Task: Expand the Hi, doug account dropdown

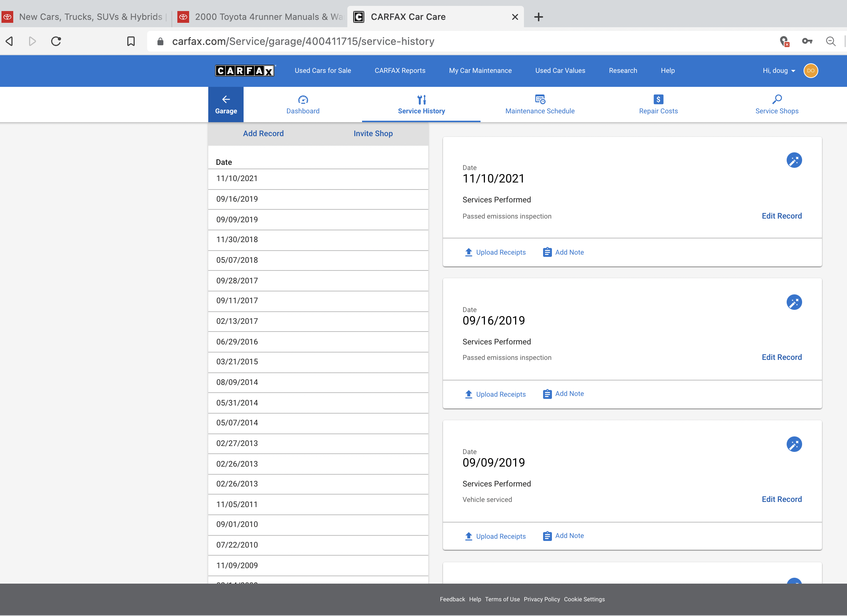Action: tap(779, 71)
